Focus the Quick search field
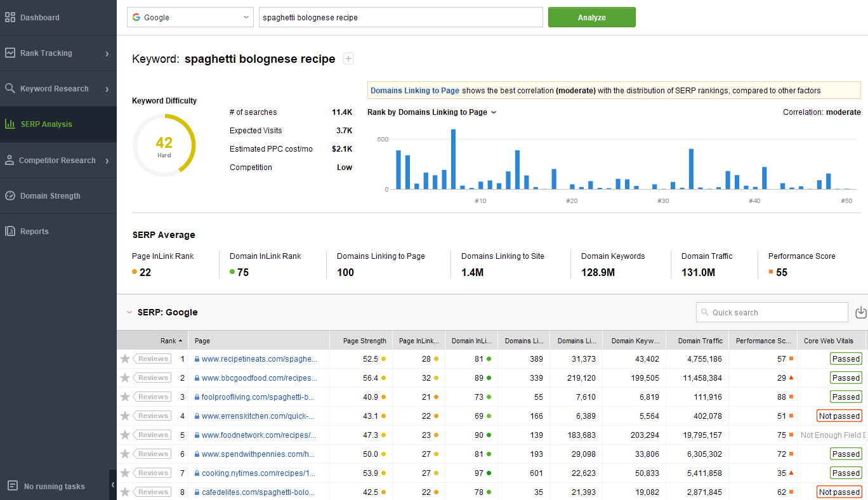 coord(772,312)
